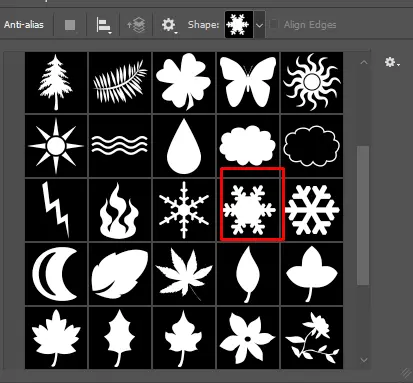Choose the four-leaf clover shape
Image resolution: width=413 pixels, height=383 pixels.
pyautogui.click(x=184, y=82)
